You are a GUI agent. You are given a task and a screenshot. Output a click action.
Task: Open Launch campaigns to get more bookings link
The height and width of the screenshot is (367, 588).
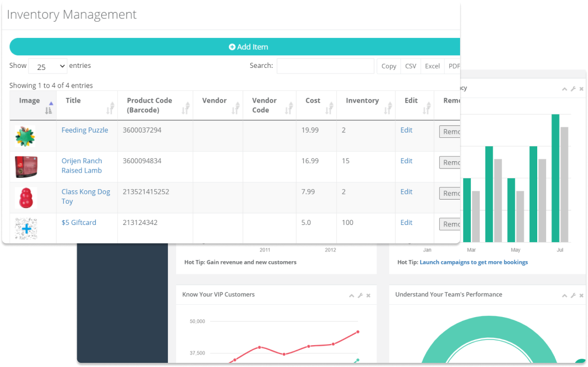click(x=474, y=262)
